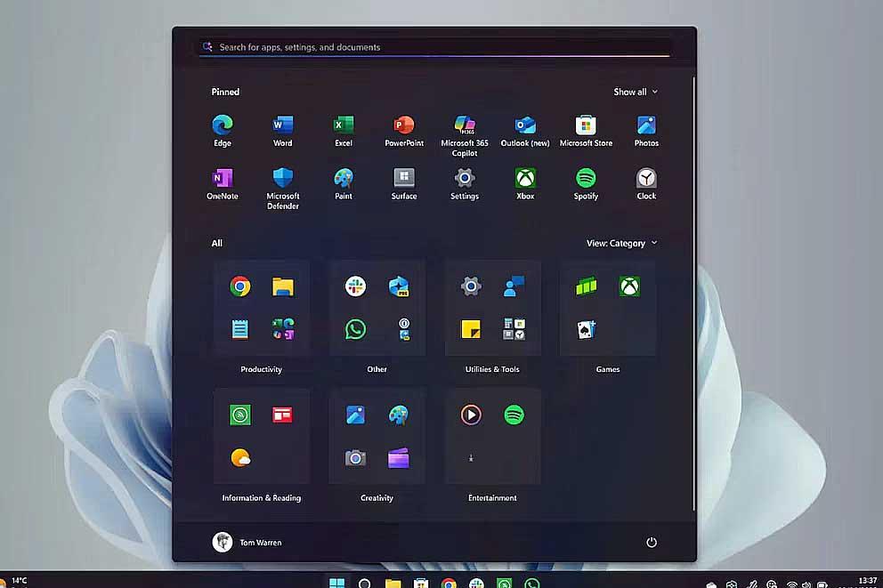Open Settings in Utilities & Tools group

tap(471, 286)
